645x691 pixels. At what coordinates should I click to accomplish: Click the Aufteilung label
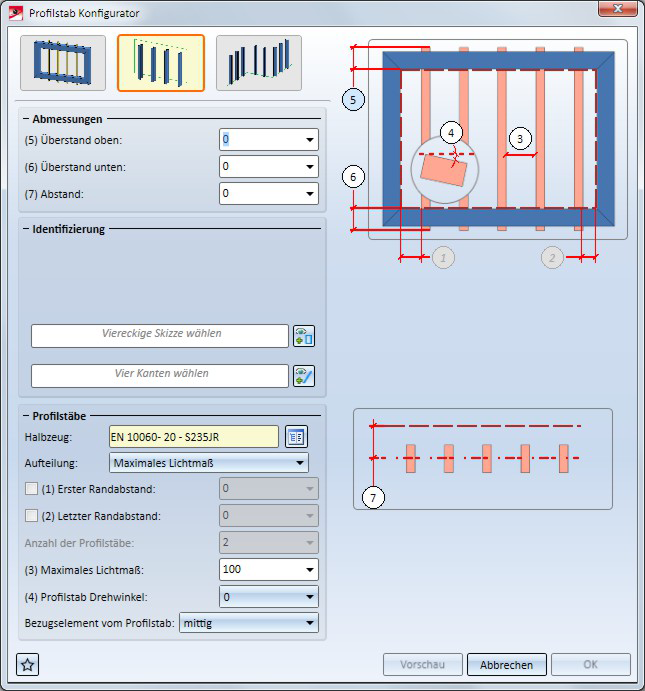(51, 463)
